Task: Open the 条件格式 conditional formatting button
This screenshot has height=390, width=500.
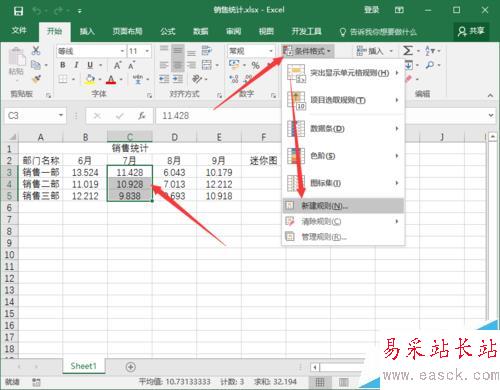Action: click(x=307, y=51)
